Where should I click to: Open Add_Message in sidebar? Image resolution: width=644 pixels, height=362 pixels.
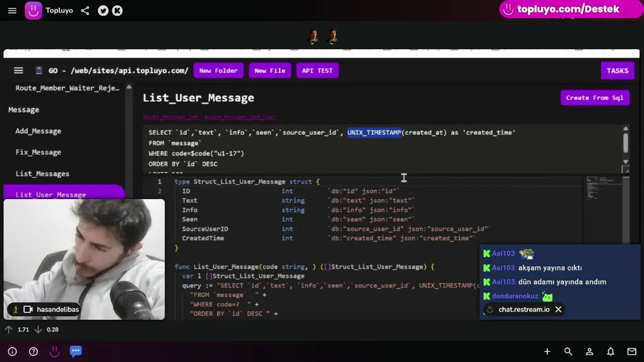(x=38, y=131)
